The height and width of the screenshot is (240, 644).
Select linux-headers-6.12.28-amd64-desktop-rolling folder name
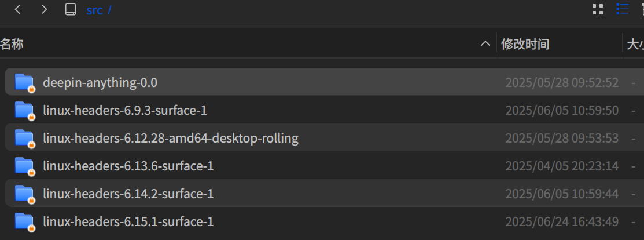click(171, 138)
